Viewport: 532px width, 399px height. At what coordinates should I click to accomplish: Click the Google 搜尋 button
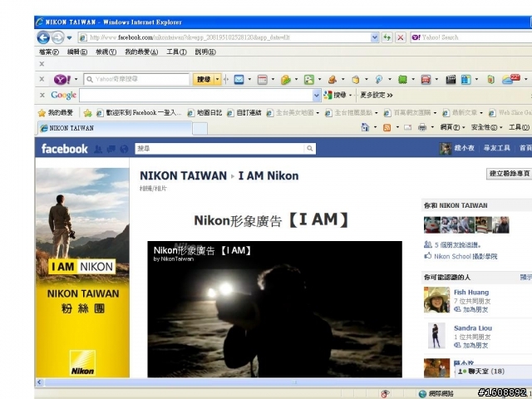click(335, 95)
